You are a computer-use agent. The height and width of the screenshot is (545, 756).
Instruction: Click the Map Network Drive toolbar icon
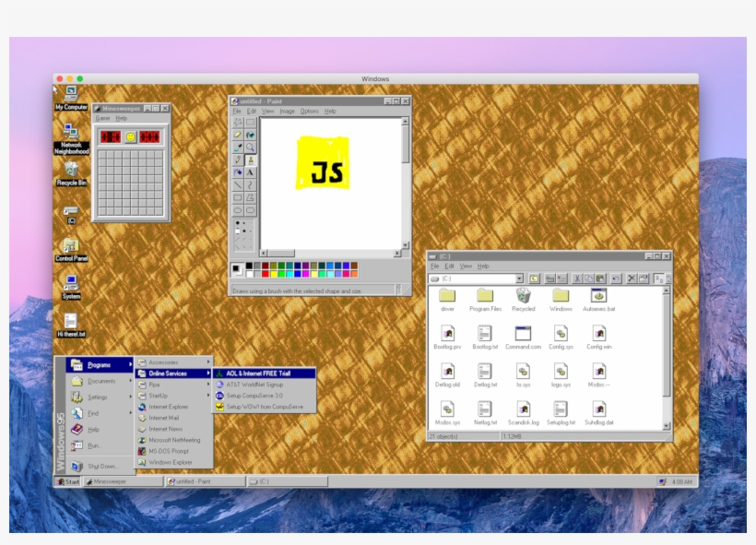click(x=549, y=278)
